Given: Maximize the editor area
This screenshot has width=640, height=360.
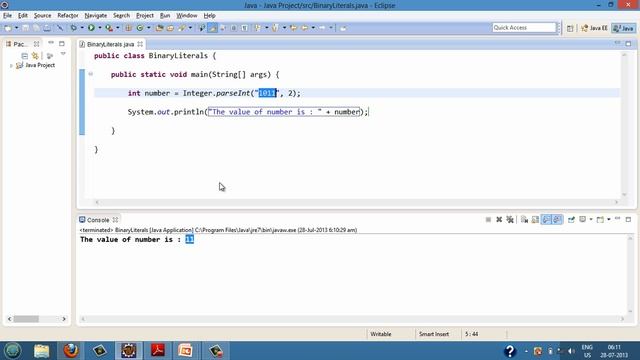Looking at the screenshot, I should (x=628, y=44).
